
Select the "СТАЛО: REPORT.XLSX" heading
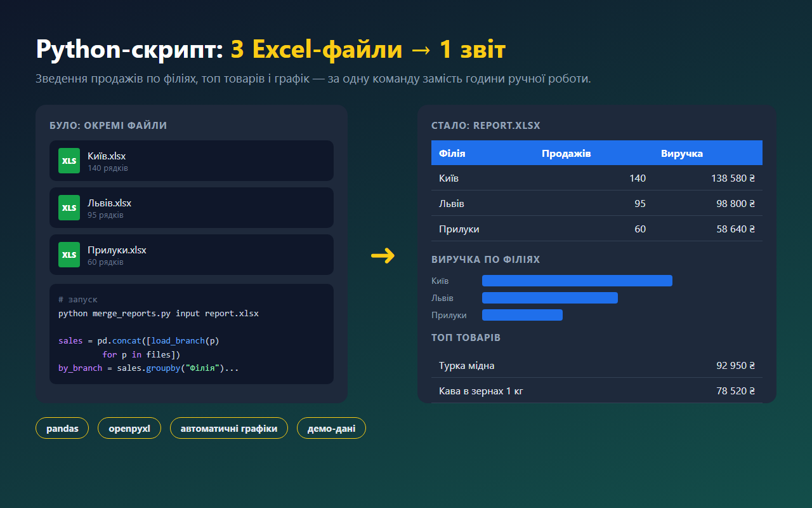point(486,126)
